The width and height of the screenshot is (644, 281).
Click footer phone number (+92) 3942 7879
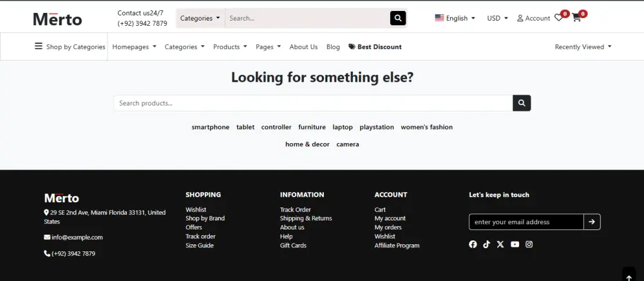click(73, 254)
